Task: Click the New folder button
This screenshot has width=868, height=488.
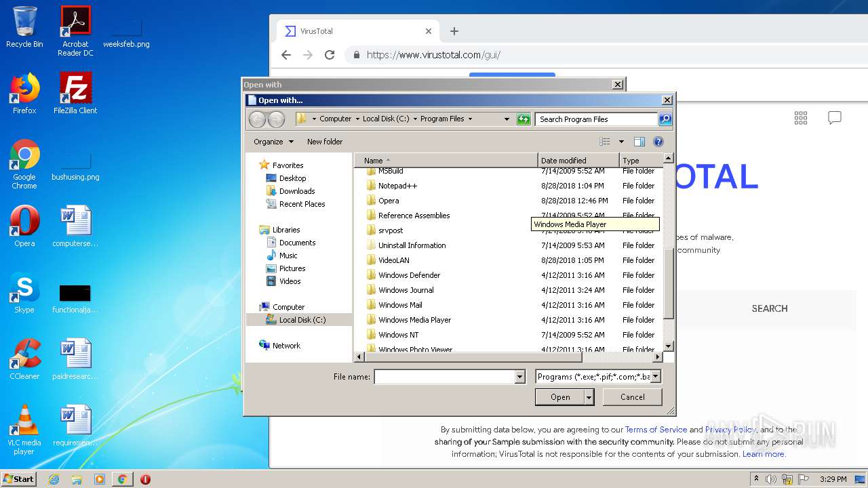Action: pos(325,142)
